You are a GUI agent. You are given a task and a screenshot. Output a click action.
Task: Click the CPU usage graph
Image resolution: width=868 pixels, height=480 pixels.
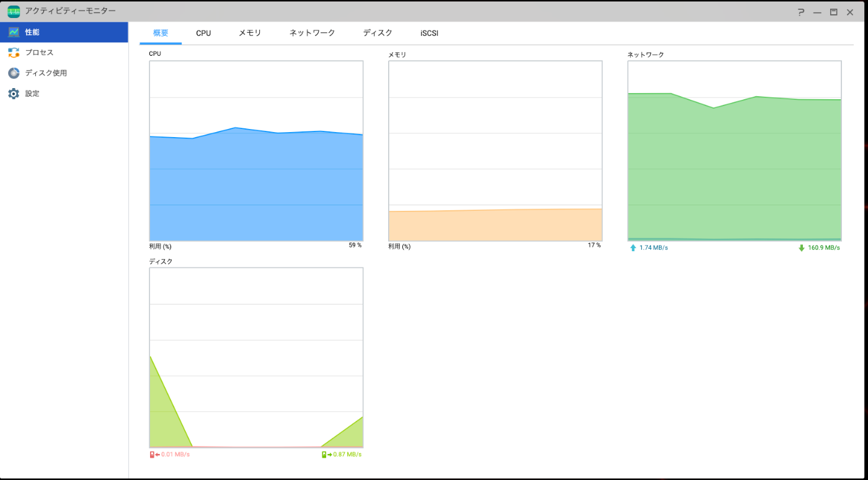[256, 151]
